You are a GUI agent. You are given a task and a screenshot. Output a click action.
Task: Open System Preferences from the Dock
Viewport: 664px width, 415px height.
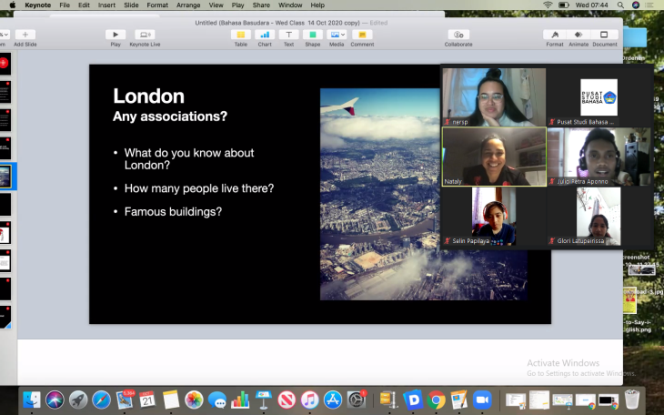coord(356,400)
